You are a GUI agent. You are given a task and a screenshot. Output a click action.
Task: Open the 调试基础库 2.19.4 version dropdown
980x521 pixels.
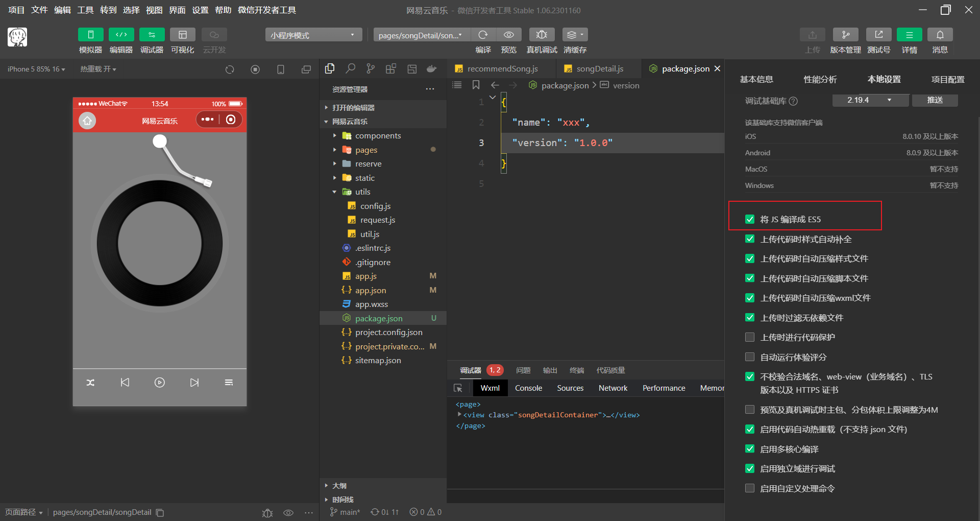point(870,100)
